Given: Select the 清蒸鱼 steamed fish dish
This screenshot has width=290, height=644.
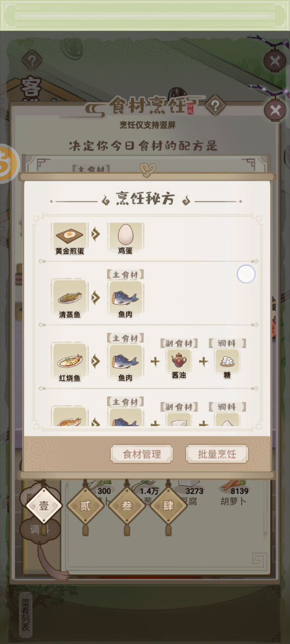Looking at the screenshot, I should pyautogui.click(x=69, y=298).
